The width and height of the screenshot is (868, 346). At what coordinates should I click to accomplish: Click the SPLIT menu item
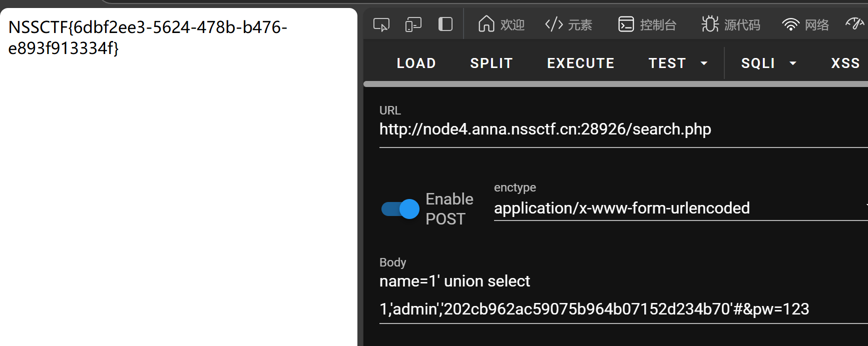(492, 63)
